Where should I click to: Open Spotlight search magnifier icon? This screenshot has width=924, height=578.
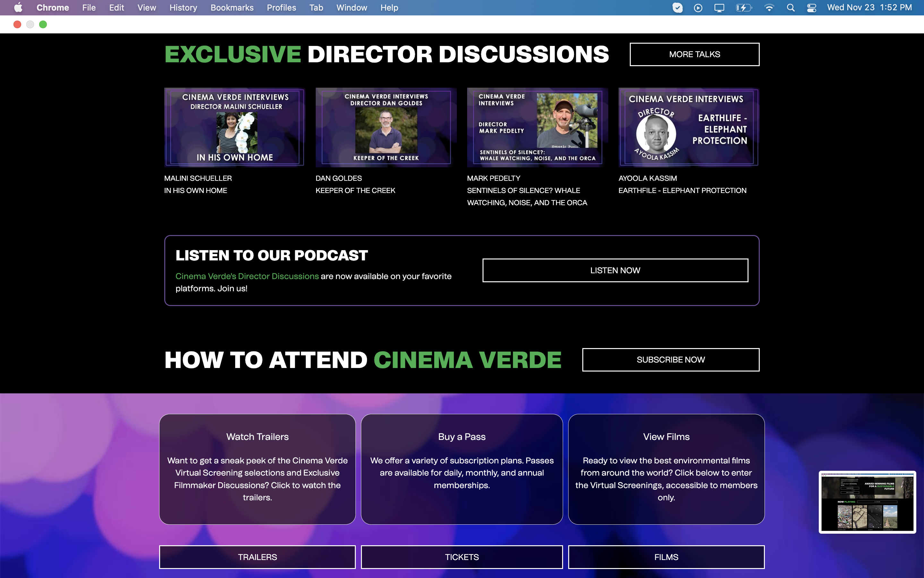791,8
